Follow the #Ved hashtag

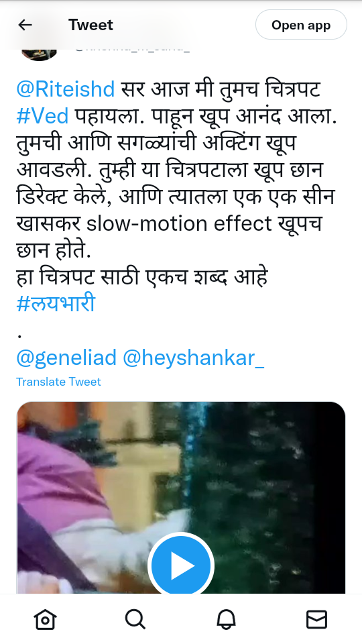pyautogui.click(x=42, y=116)
